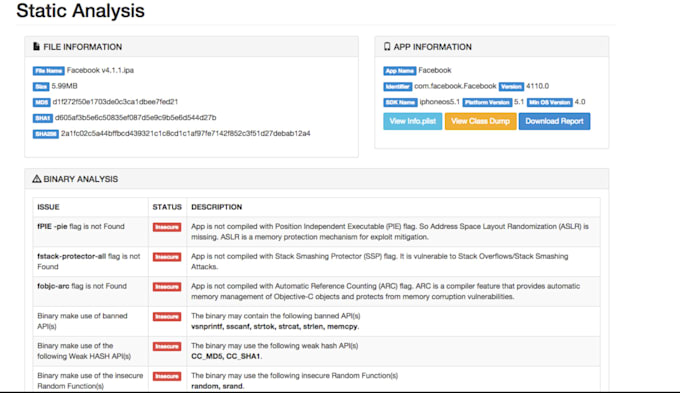
Task: Click the View Class Dump button
Action: [480, 121]
